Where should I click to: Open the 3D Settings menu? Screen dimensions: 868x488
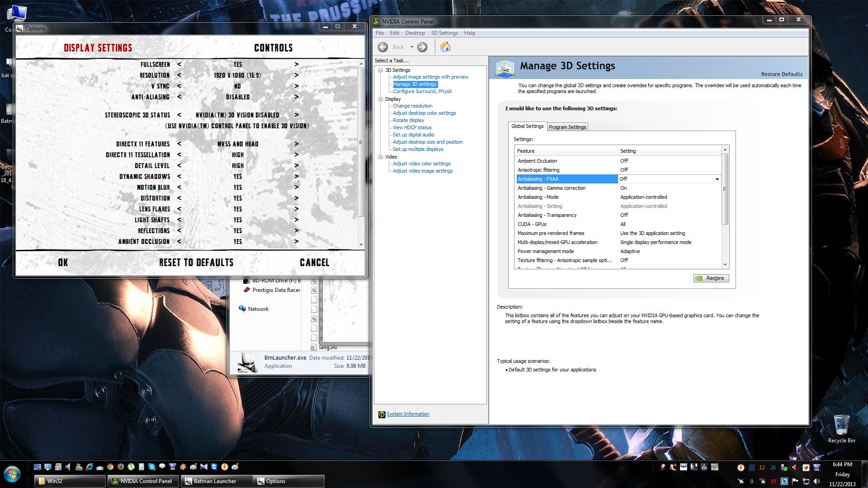[444, 33]
